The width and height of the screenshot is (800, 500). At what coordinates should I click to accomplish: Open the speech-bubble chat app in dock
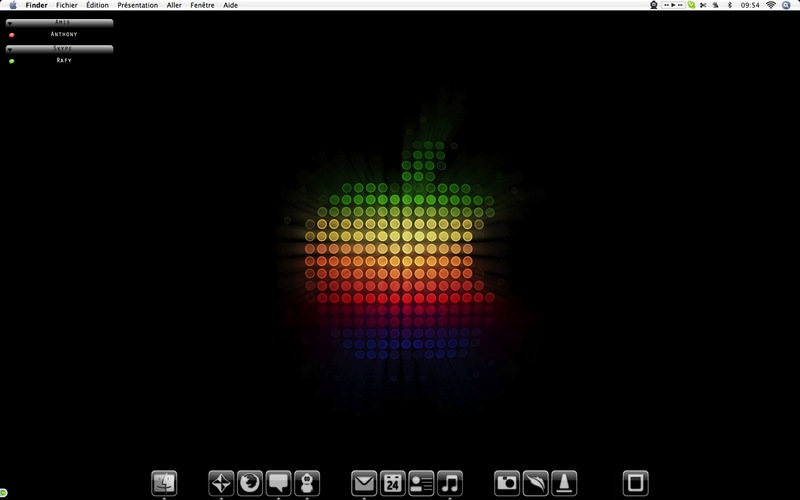pos(279,483)
